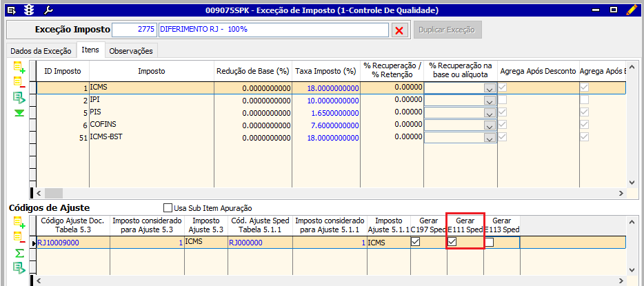Toggle Agrega Após Desconto for ICMS row
644x286 pixels.
pos(502,88)
